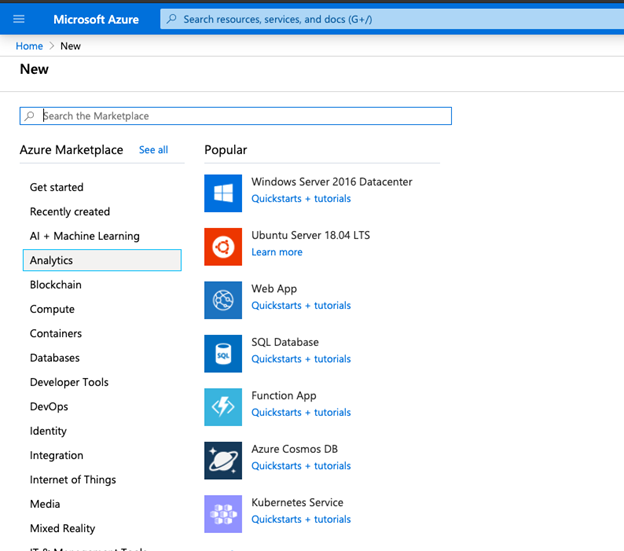
Task: Click the Function App title
Action: click(284, 396)
